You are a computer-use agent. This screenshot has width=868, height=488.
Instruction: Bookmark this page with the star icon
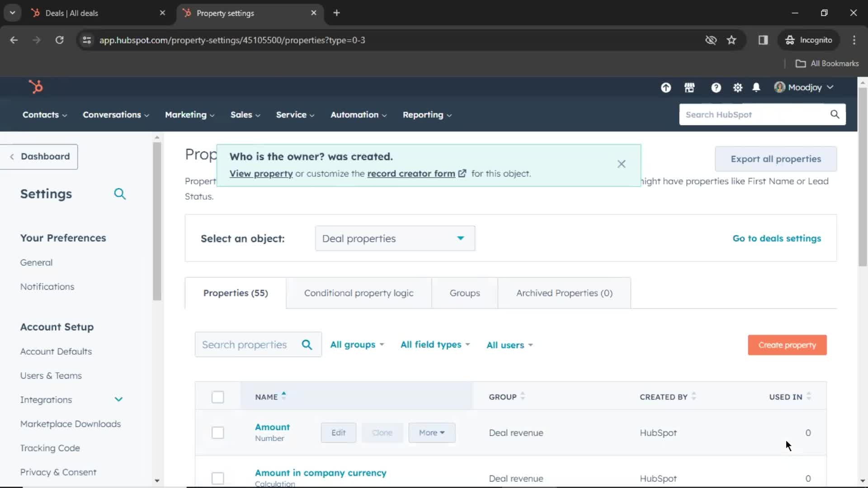tap(731, 40)
